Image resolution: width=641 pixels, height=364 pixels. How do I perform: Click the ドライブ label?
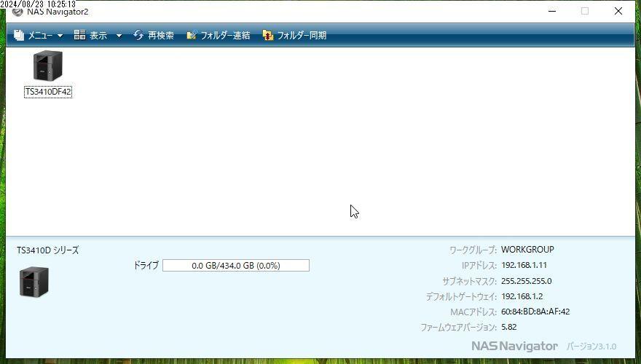click(146, 265)
